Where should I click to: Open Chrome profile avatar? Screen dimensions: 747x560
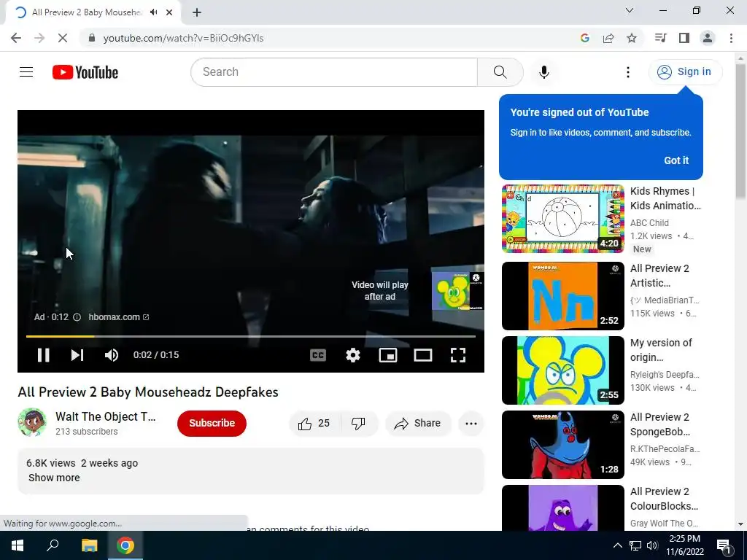(708, 38)
